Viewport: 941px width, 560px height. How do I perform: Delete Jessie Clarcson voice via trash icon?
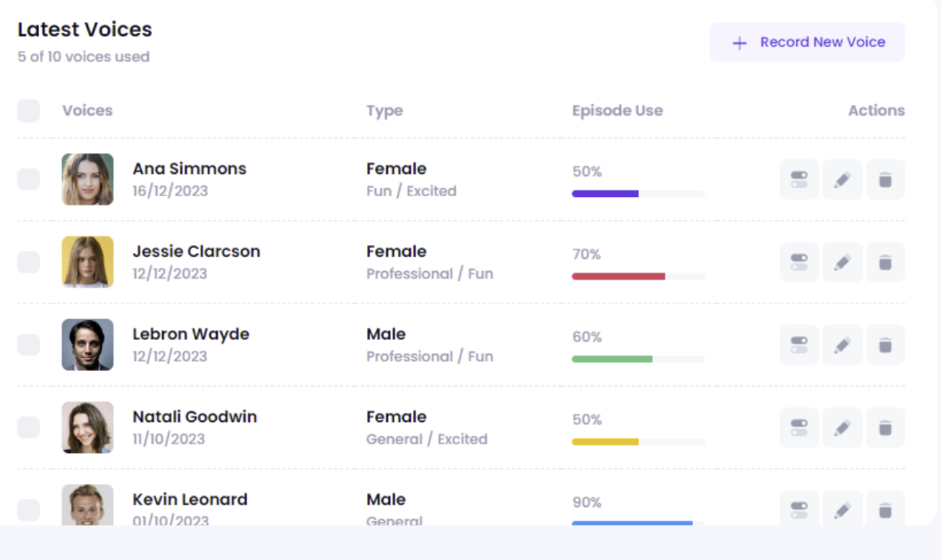click(885, 262)
